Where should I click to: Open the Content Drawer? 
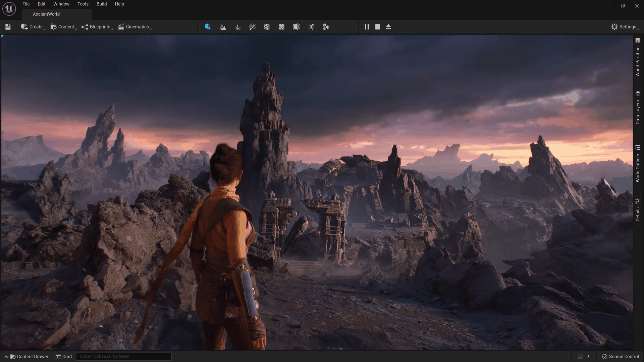click(30, 357)
